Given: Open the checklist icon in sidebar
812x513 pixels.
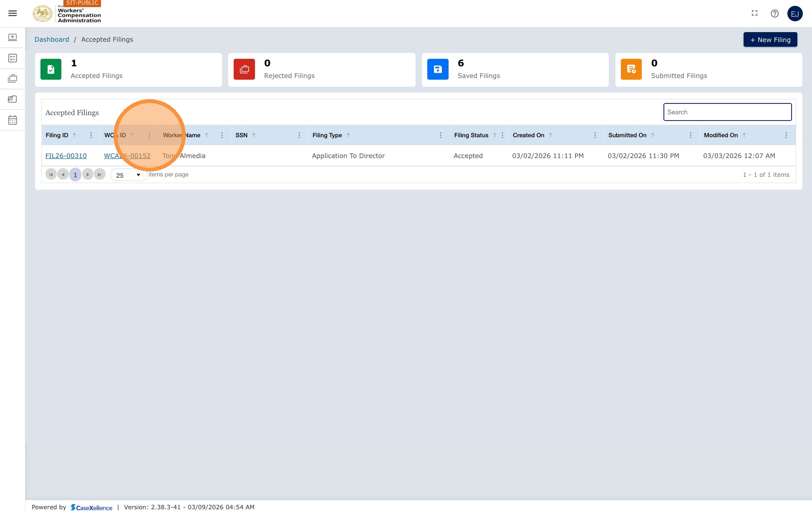Looking at the screenshot, I should click(13, 58).
